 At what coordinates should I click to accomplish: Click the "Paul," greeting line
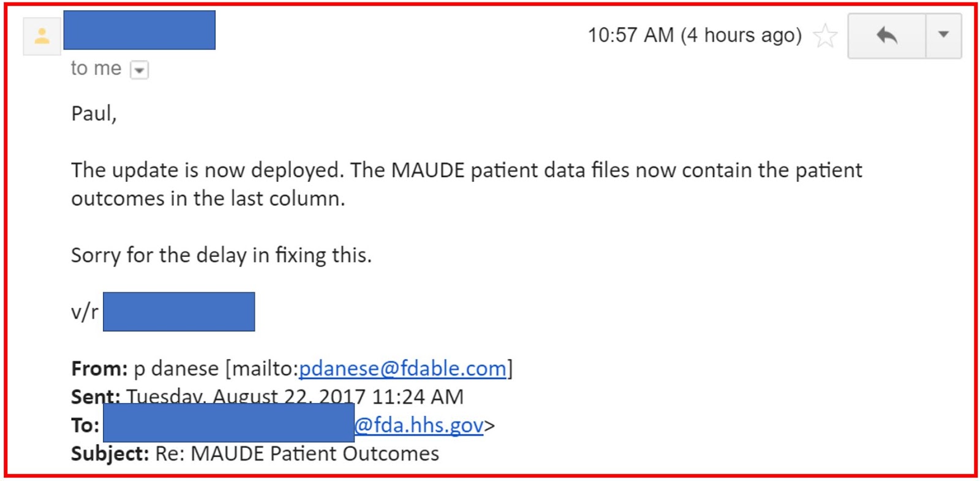click(94, 113)
